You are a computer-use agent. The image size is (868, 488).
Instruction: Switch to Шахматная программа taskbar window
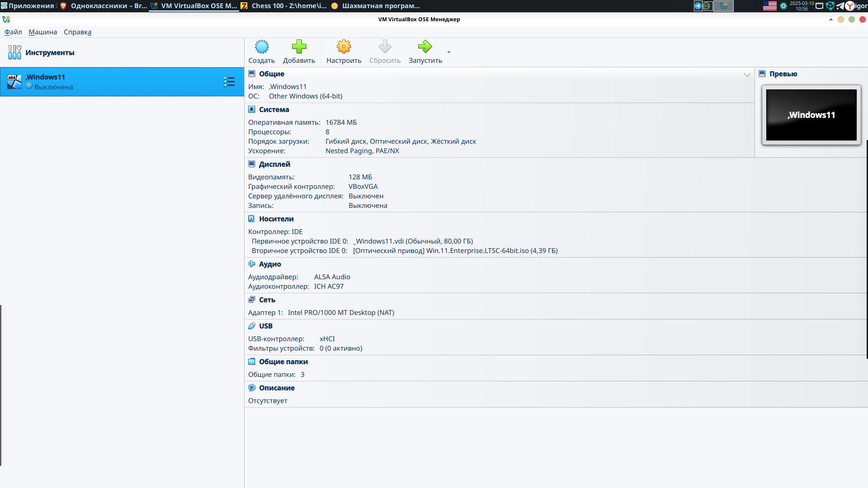[376, 6]
